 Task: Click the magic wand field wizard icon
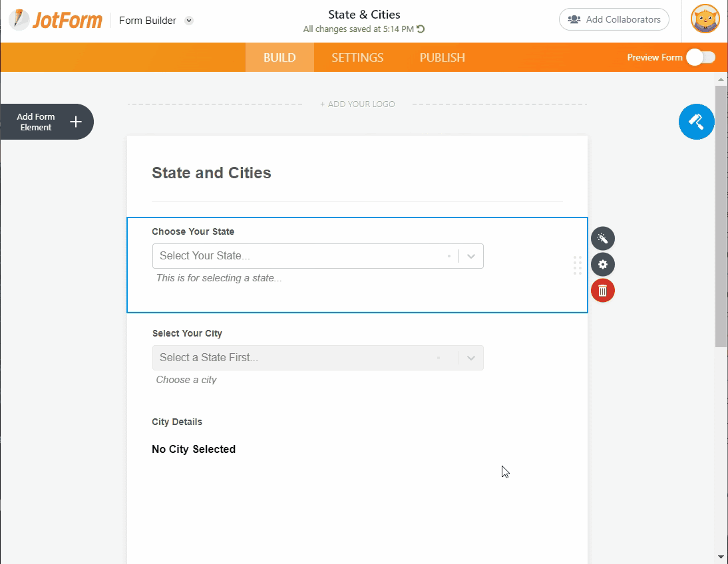click(x=602, y=239)
